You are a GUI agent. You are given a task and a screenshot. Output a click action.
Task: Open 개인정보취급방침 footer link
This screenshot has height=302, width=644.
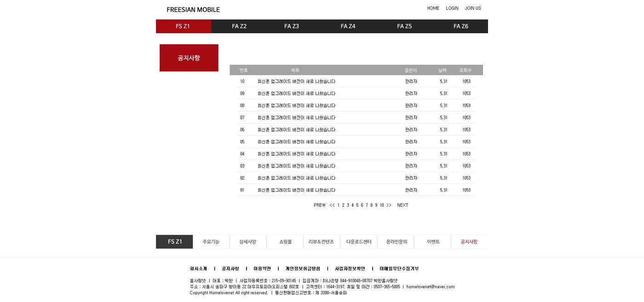(x=303, y=269)
